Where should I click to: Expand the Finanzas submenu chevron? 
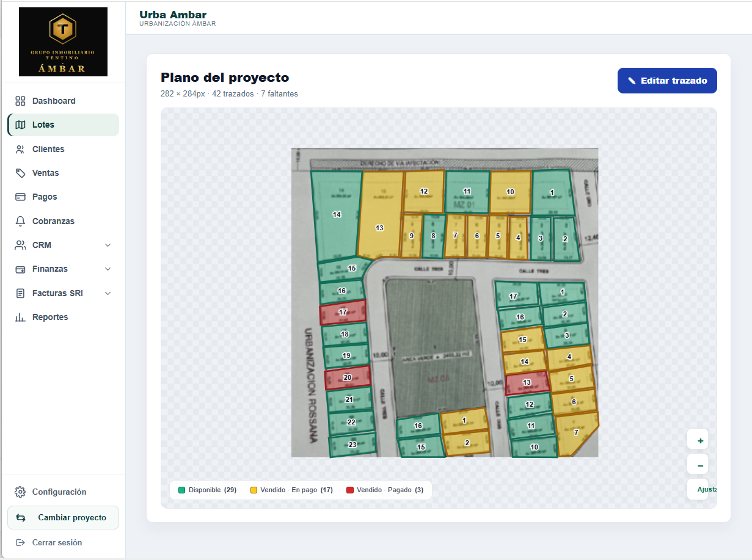[108, 269]
